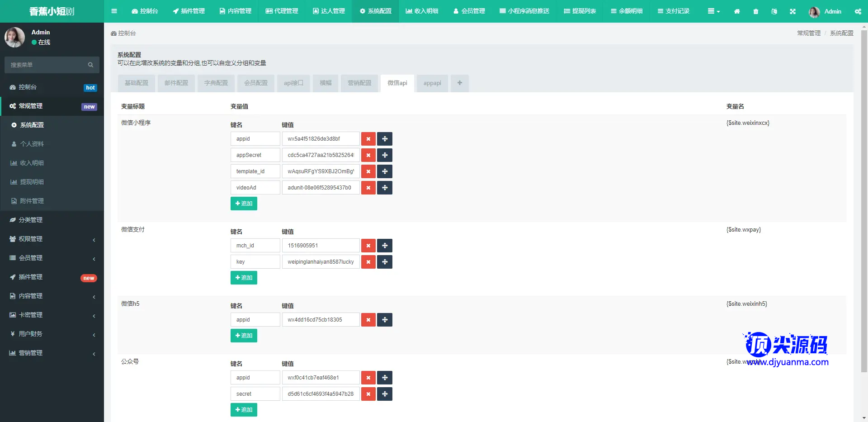Toggle fullscreen with the expand arrows icon
This screenshot has height=422, width=868.
tap(793, 11)
